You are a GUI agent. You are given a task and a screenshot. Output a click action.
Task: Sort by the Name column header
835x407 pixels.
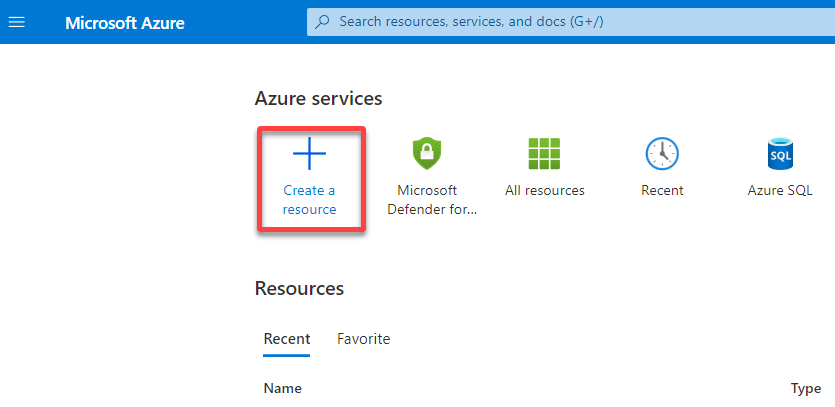(x=283, y=389)
